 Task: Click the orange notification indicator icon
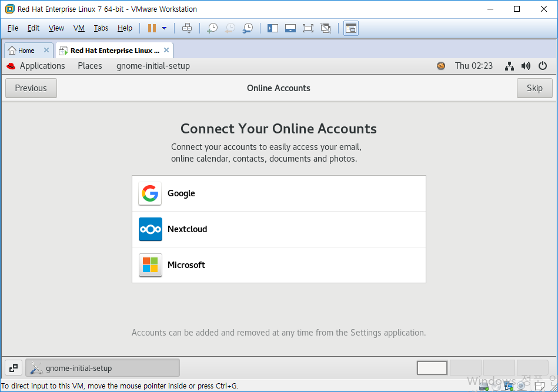[441, 66]
